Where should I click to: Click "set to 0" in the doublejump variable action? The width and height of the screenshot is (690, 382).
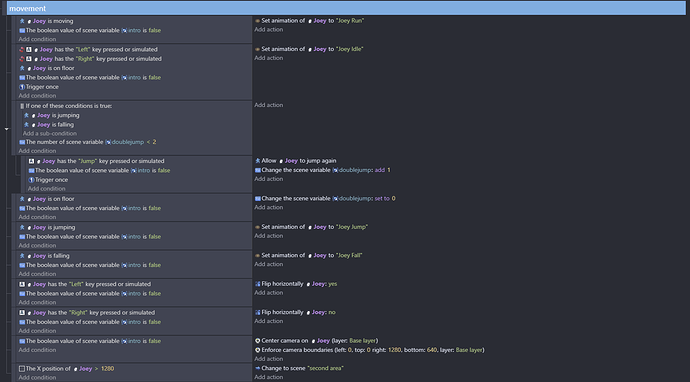385,198
